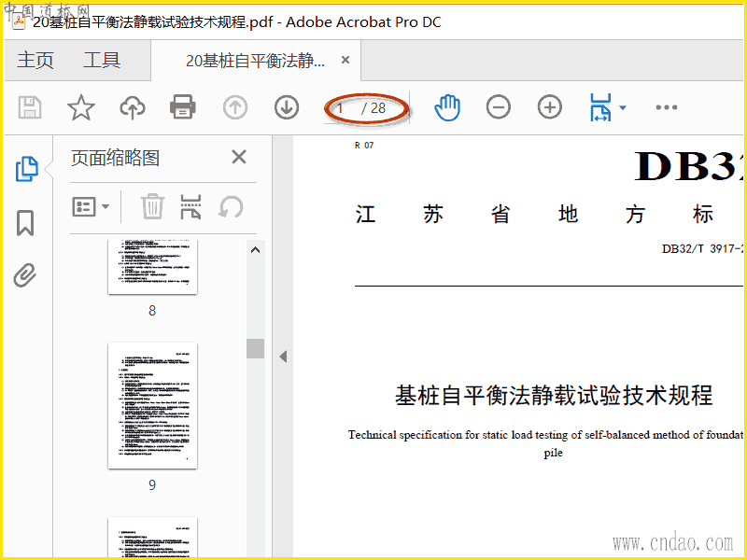Click the 页面缩略图 panel title
Image resolution: width=747 pixels, height=560 pixels.
click(115, 158)
